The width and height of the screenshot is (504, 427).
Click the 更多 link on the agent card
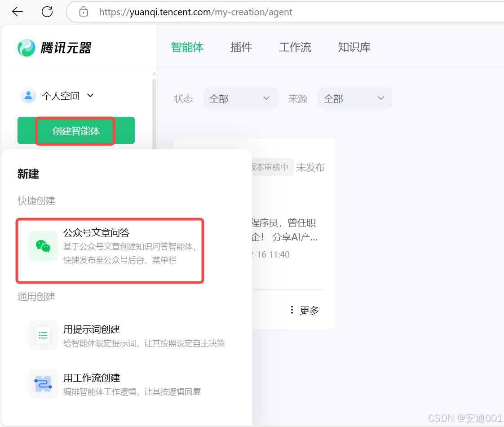pyautogui.click(x=309, y=310)
